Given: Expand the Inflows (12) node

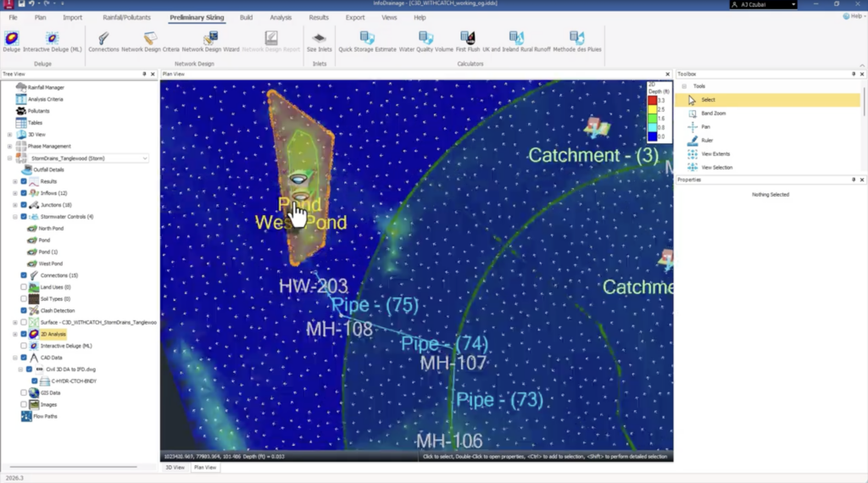Looking at the screenshot, I should coord(15,193).
